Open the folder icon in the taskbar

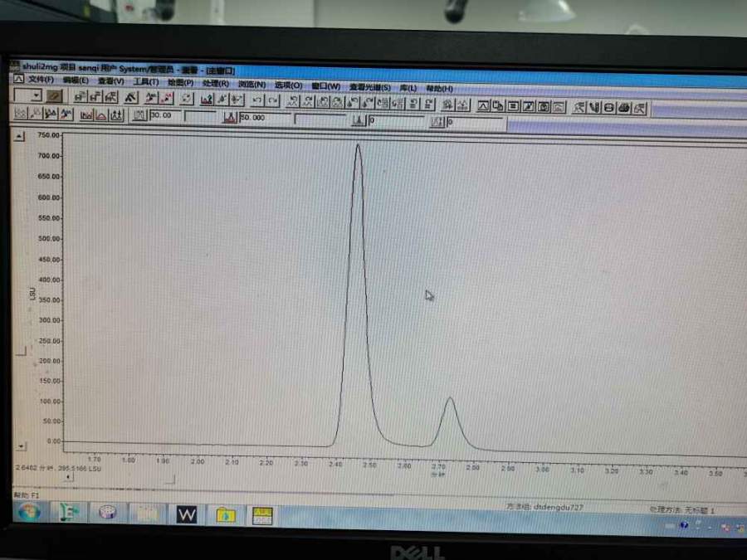[x=225, y=515]
